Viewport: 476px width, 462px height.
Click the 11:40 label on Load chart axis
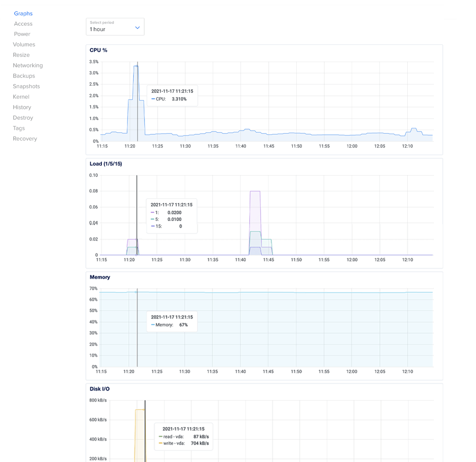[x=240, y=260]
